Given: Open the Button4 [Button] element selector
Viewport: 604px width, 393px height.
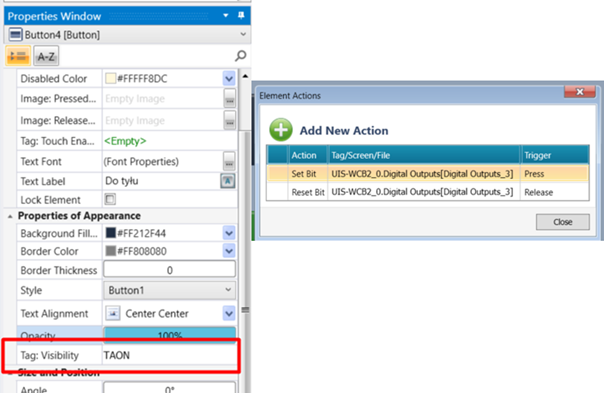Looking at the screenshot, I should [127, 35].
